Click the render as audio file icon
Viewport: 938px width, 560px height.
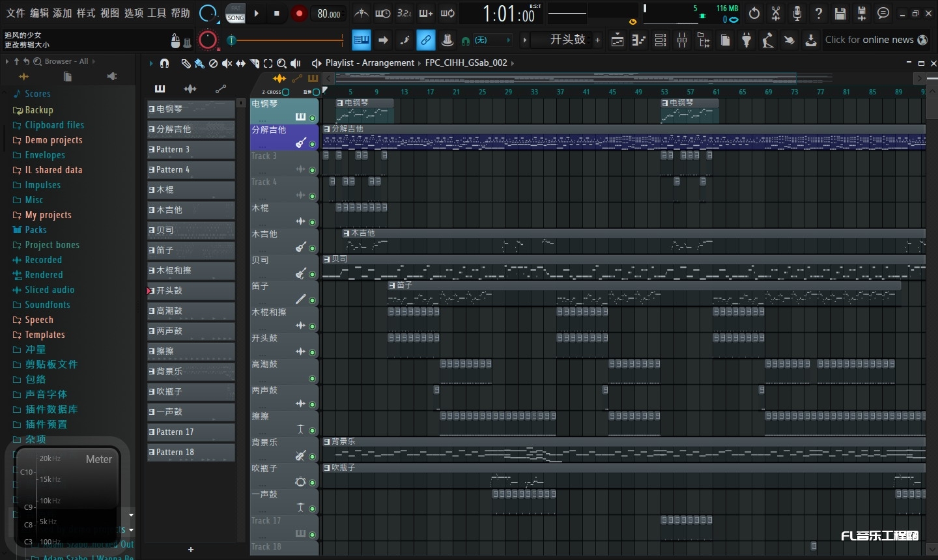click(862, 13)
